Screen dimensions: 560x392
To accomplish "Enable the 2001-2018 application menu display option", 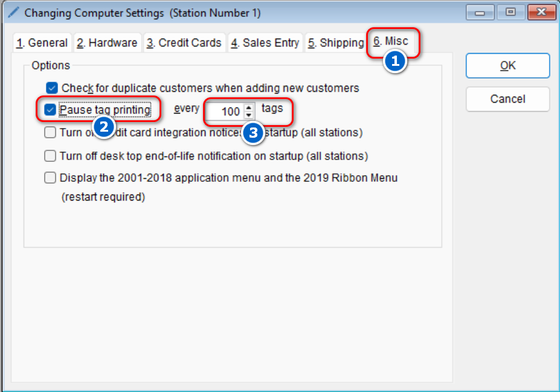I will pos(50,178).
